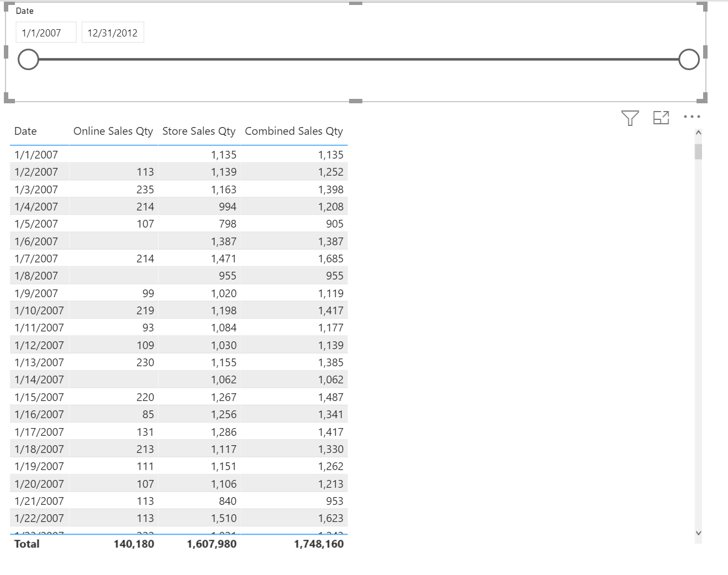Click Online Sales Qty value 219
Image resolution: width=728 pixels, height=575 pixels.
[145, 310]
